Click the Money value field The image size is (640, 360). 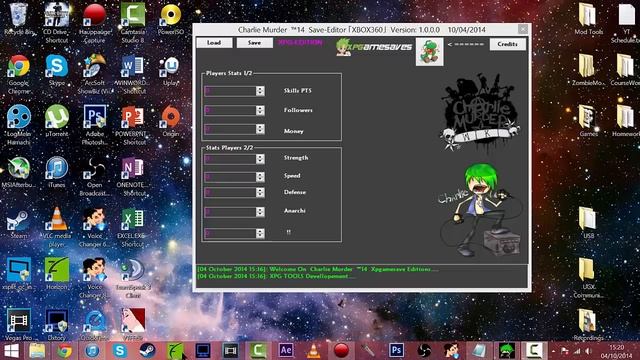click(x=230, y=129)
